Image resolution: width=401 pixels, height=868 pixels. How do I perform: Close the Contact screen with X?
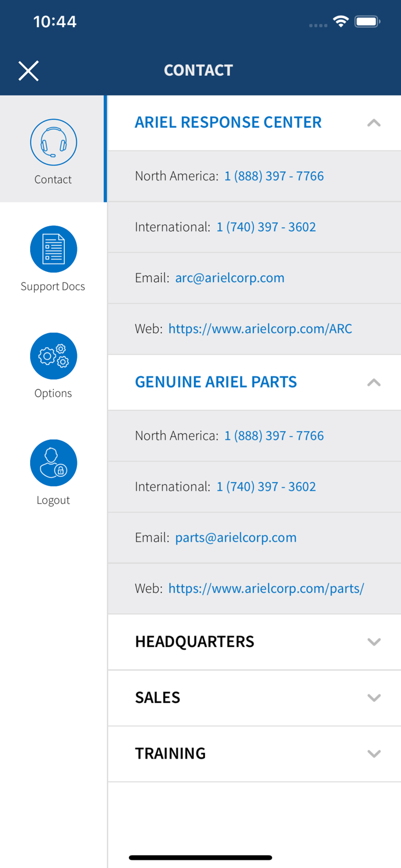coord(28,71)
